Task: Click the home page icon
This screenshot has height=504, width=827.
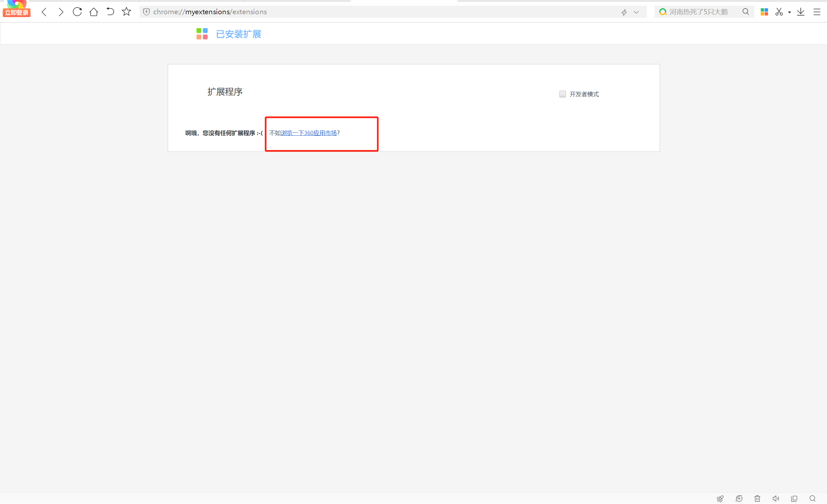Action: coord(94,12)
